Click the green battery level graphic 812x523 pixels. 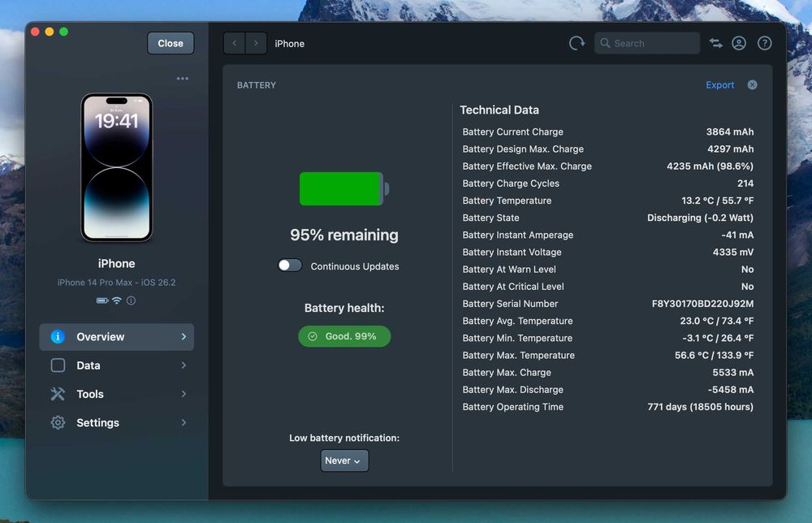344,189
